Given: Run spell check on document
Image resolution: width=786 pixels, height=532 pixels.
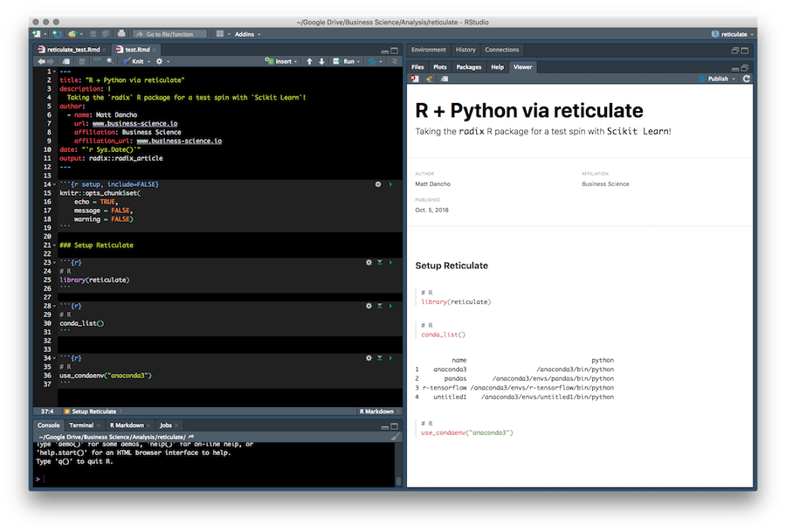Looking at the screenshot, I should click(98, 61).
